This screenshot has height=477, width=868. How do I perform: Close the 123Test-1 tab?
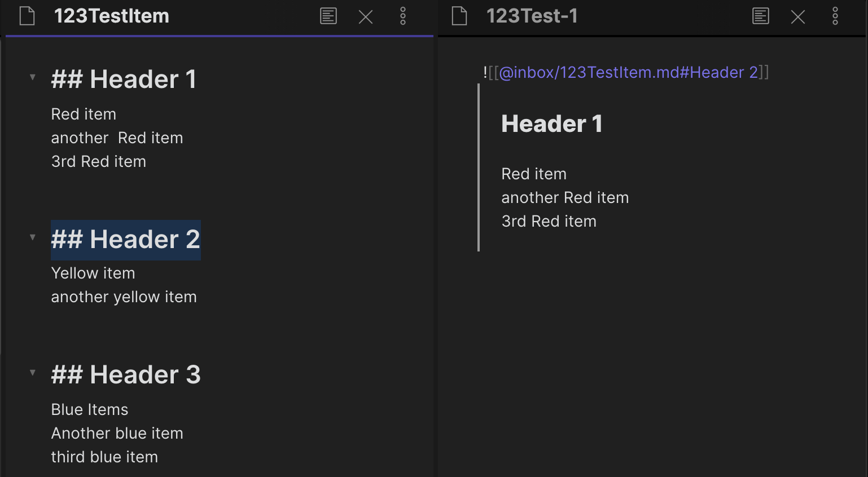[x=797, y=16]
